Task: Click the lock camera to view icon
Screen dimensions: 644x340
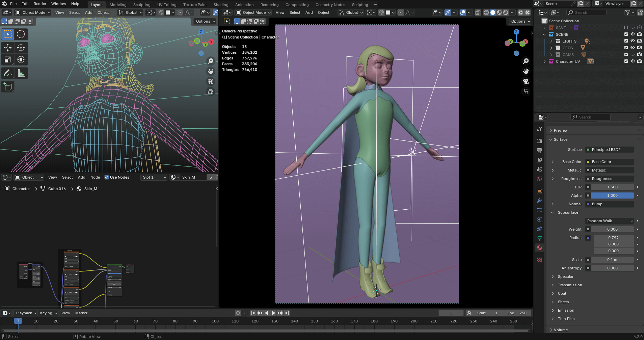Action: click(x=526, y=91)
